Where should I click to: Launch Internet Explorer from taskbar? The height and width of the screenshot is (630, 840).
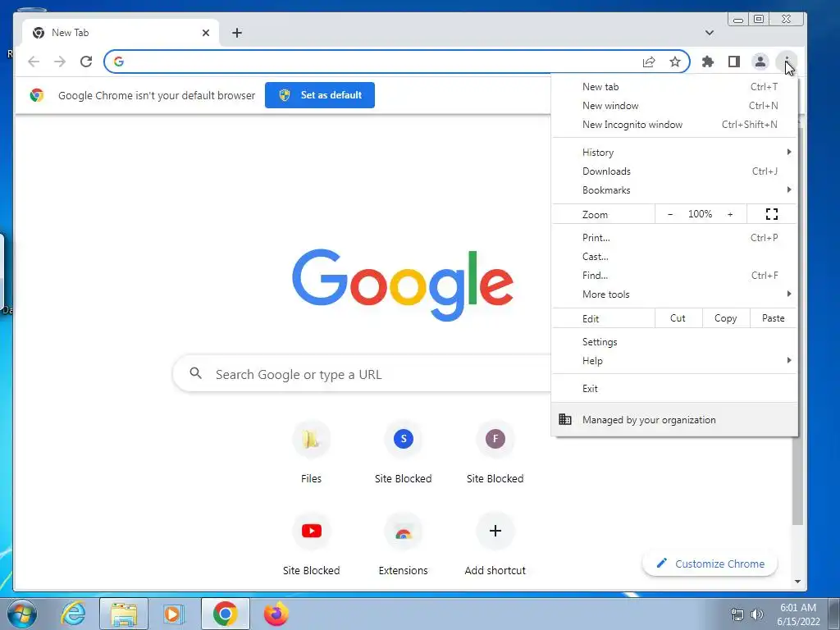[x=73, y=614]
